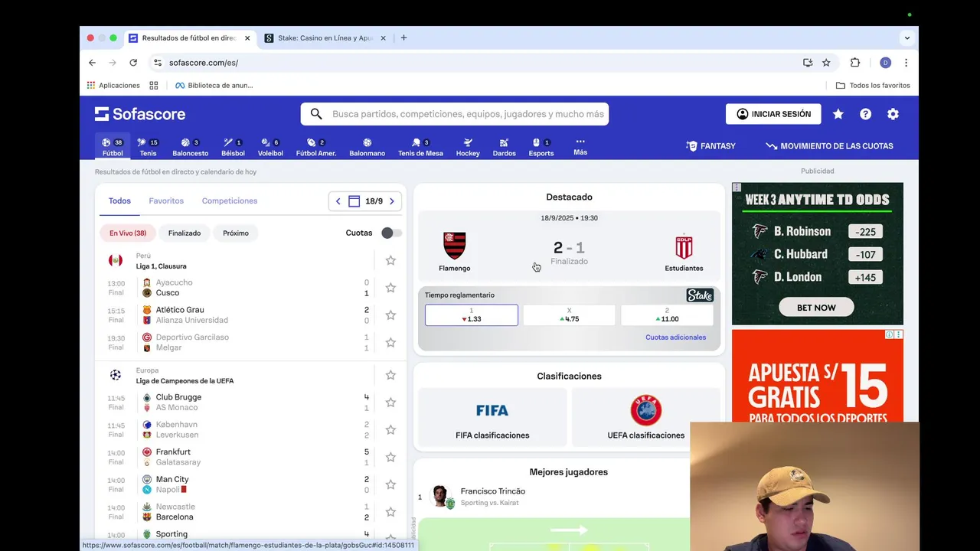Favorite the Ayacucho vs Cusco match
980x551 pixels.
(390, 288)
